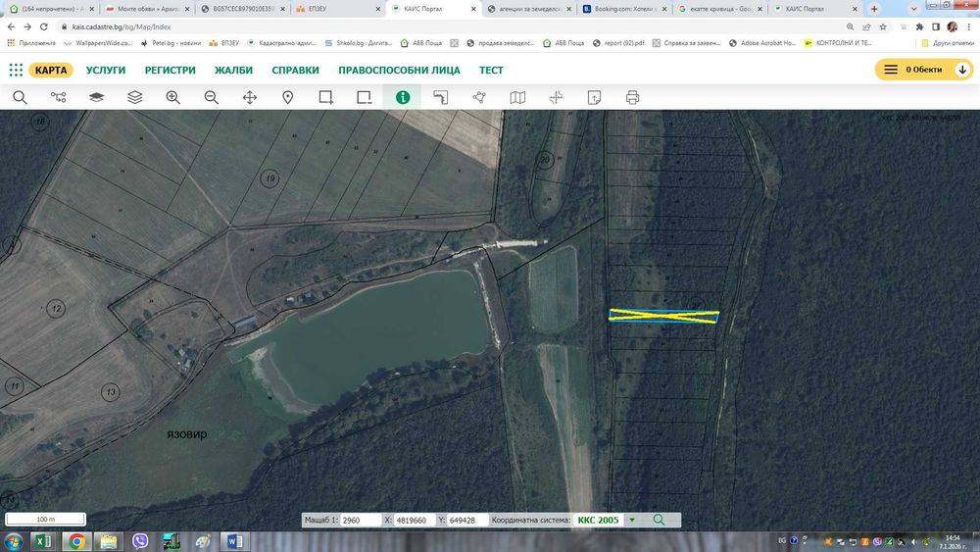This screenshot has width=980, height=552.
Task: Expand the ККС 2005 coordinate system dropdown
Action: (632, 520)
